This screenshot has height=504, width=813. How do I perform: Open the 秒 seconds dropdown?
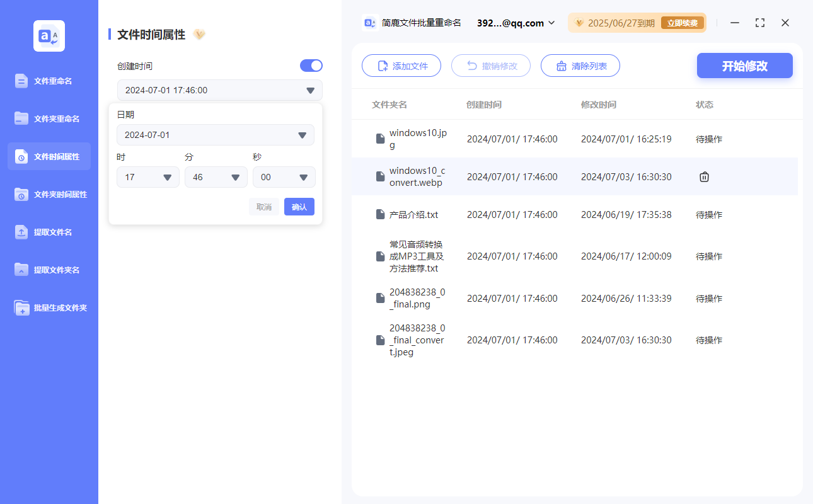[x=284, y=178]
